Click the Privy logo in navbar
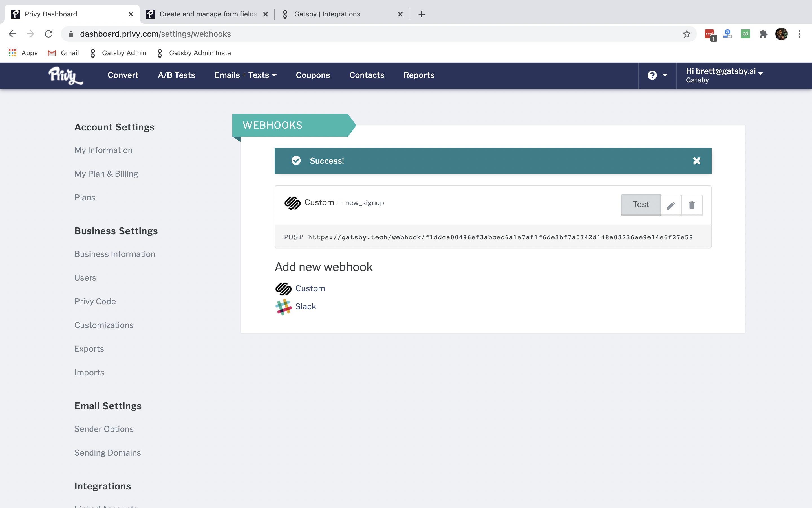Viewport: 812px width, 508px height. point(65,75)
